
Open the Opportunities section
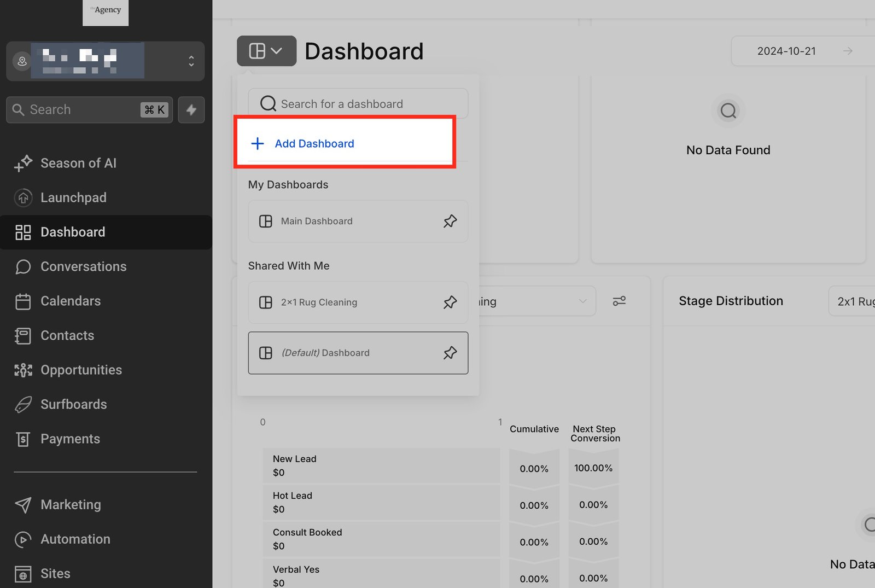click(81, 370)
